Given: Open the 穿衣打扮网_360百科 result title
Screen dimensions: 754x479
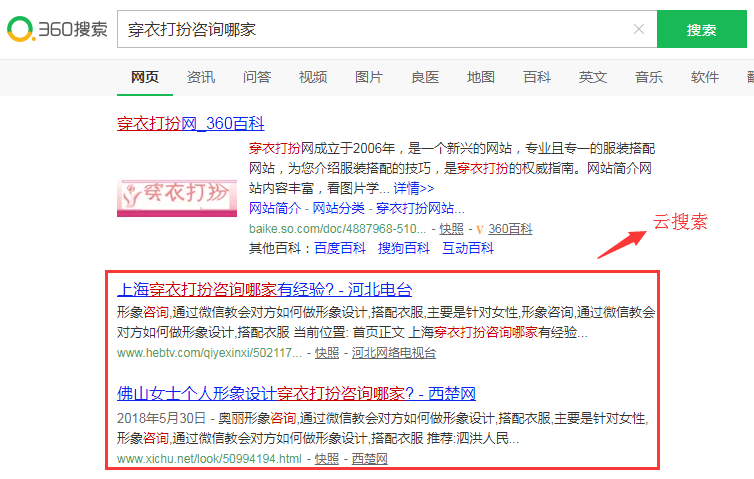Looking at the screenshot, I should point(191,124).
